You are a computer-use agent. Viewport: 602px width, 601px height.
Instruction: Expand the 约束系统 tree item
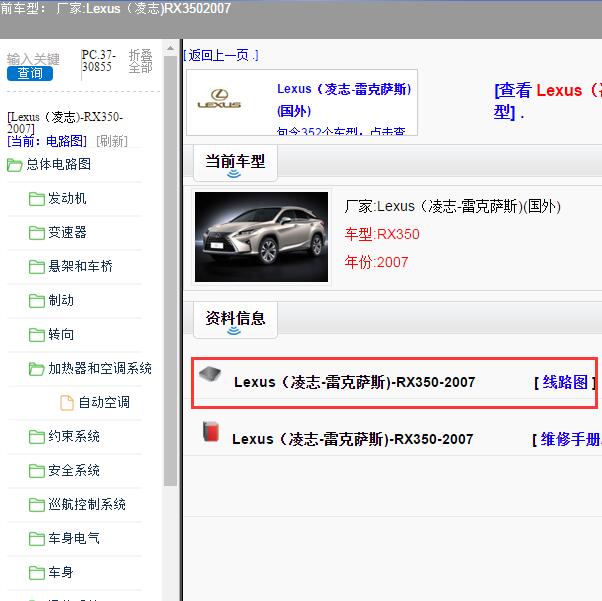[74, 436]
